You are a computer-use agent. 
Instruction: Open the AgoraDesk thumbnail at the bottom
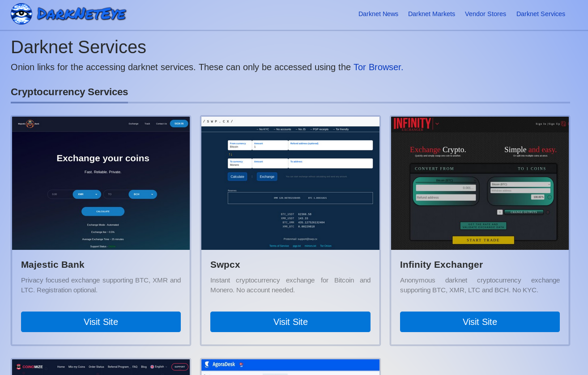point(290,367)
